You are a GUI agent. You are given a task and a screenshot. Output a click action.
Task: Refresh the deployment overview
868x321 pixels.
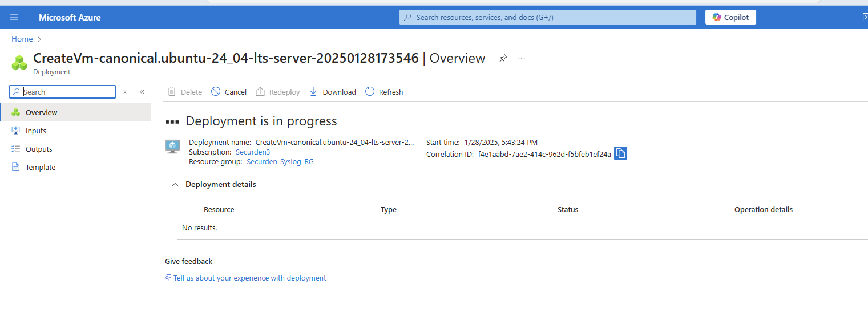point(384,92)
